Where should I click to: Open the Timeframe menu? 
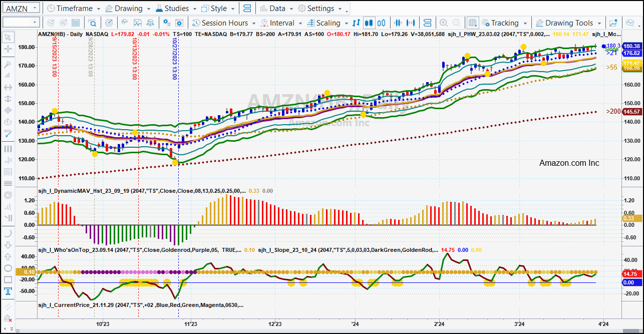(73, 9)
